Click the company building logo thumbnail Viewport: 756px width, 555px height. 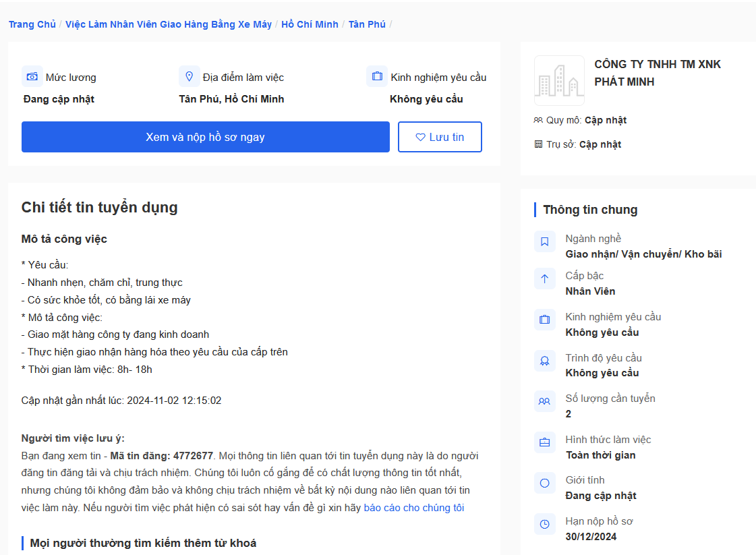[559, 81]
